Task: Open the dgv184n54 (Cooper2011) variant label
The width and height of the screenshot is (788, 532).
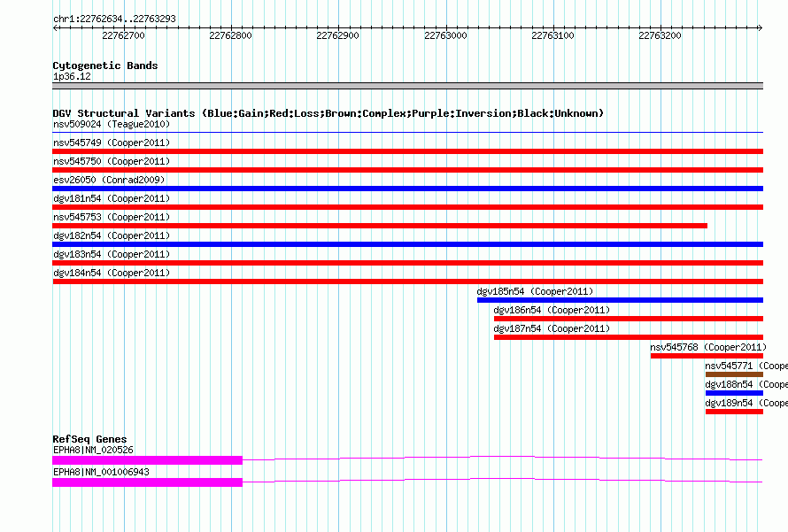Action: (111, 273)
